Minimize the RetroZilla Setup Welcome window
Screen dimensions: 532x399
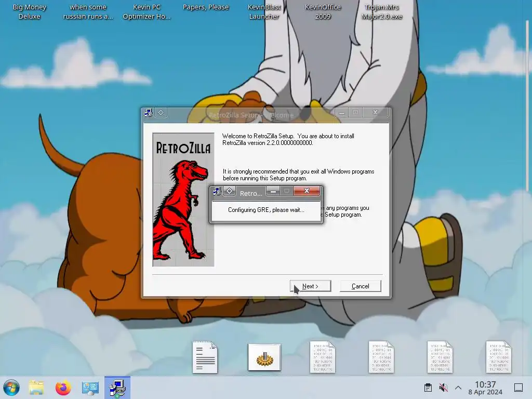coord(342,112)
